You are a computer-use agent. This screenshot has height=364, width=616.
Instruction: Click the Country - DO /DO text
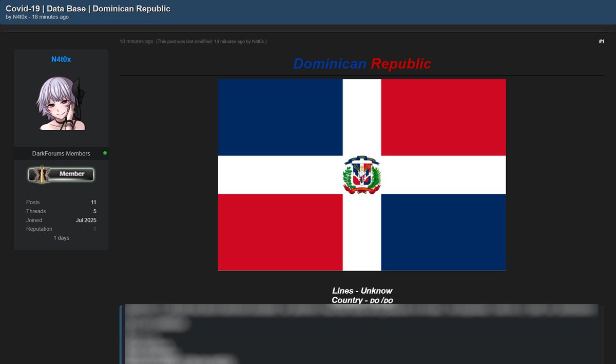click(x=362, y=300)
